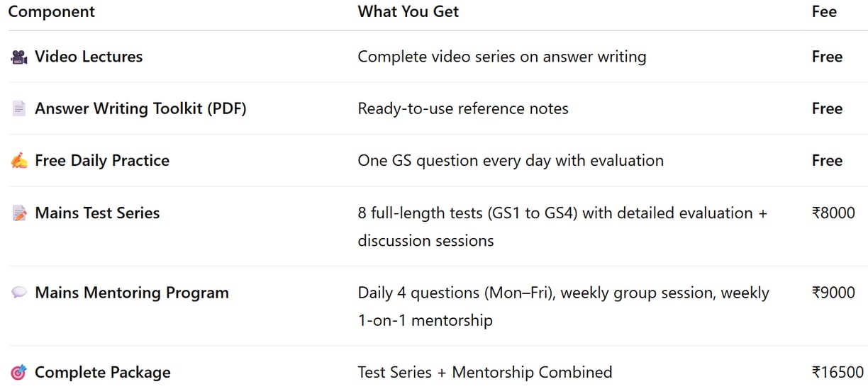
Task: Click the ₹16500 Complete Package fee
Action: point(838,373)
